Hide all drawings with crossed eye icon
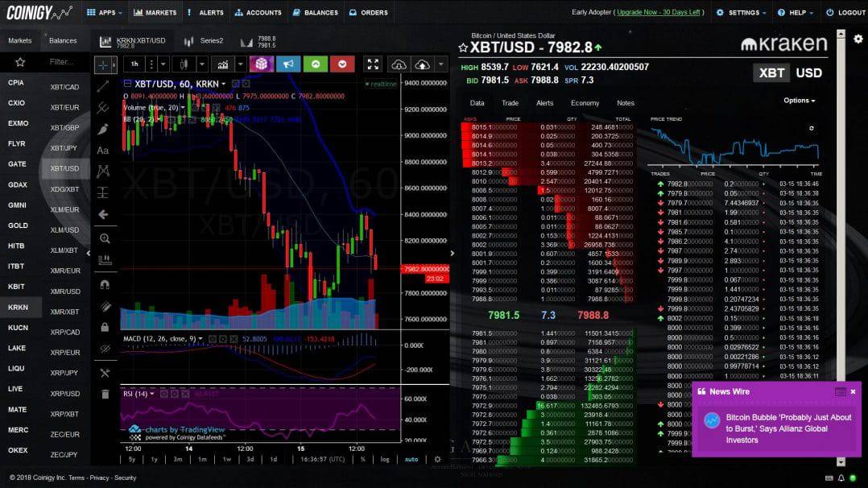 pyautogui.click(x=105, y=349)
